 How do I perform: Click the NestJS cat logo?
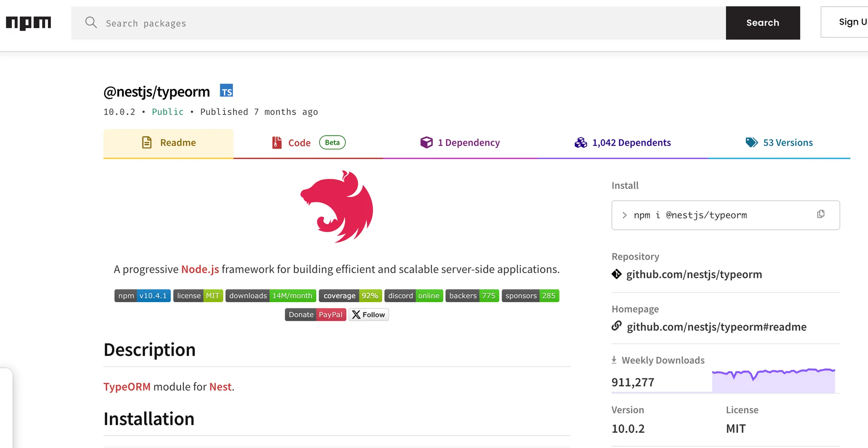tap(337, 207)
